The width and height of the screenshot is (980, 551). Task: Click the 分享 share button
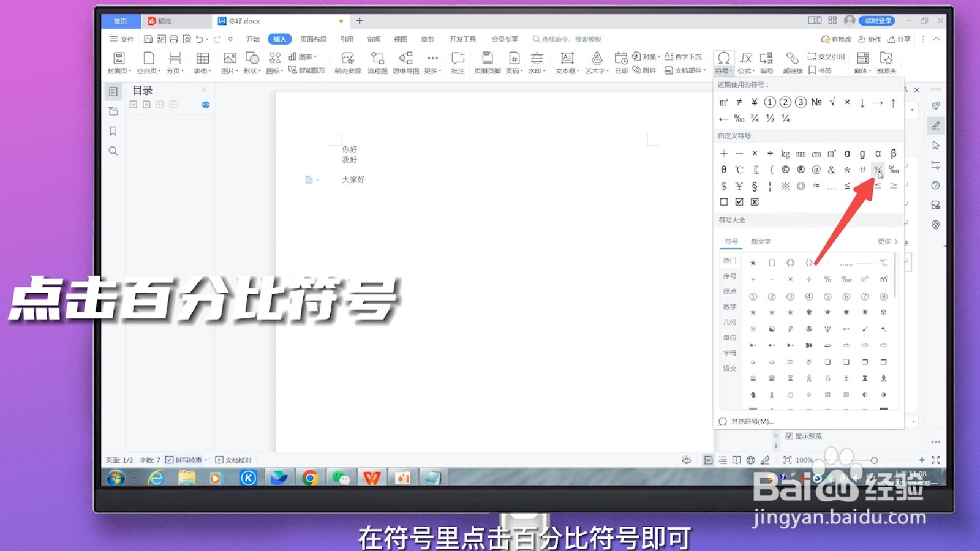point(899,39)
